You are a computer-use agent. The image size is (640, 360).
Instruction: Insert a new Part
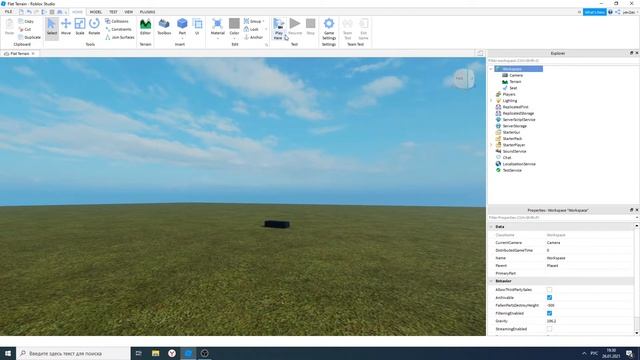point(182,25)
